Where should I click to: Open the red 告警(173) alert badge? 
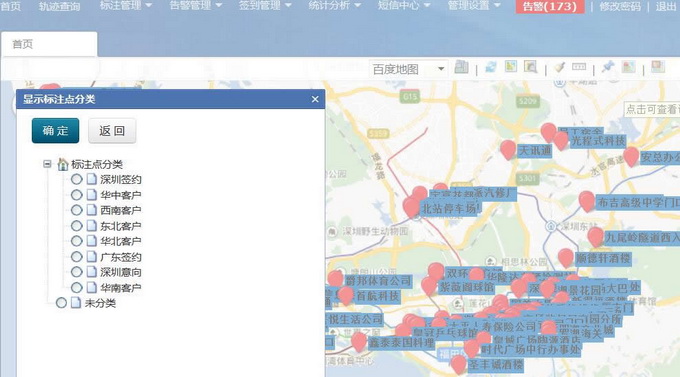coord(549,7)
